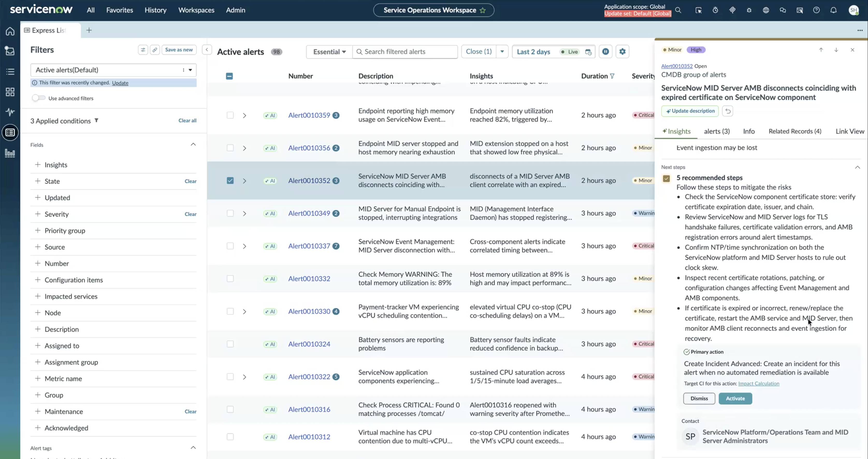The image size is (868, 459).
Task: Go to previous alert with up arrow
Action: (x=821, y=50)
